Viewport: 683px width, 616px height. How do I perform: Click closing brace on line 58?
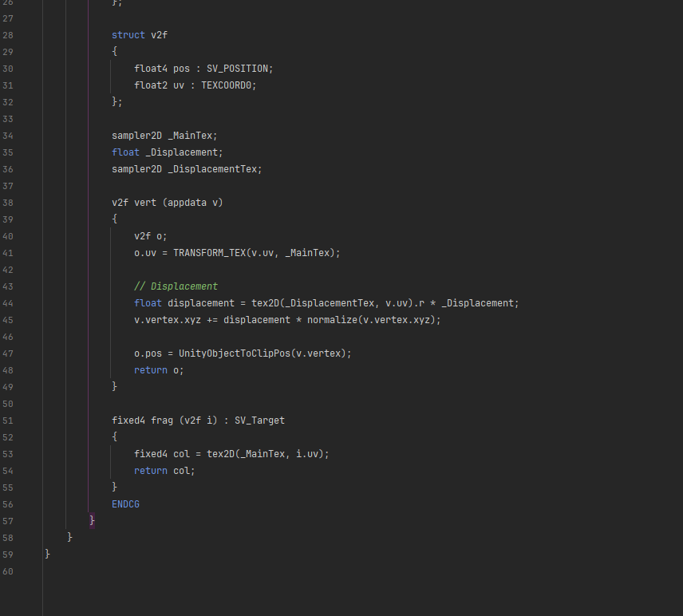tap(69, 538)
